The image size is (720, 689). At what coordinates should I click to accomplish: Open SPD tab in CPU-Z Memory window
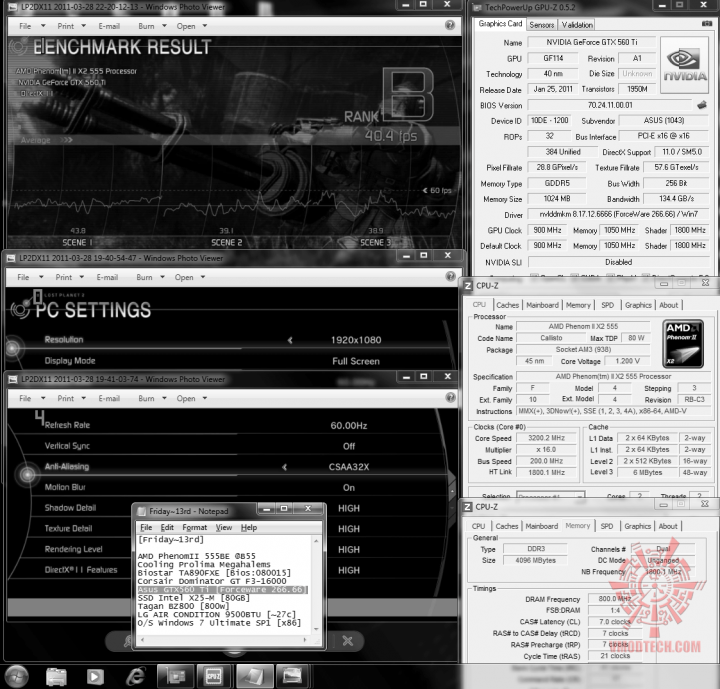point(607,526)
